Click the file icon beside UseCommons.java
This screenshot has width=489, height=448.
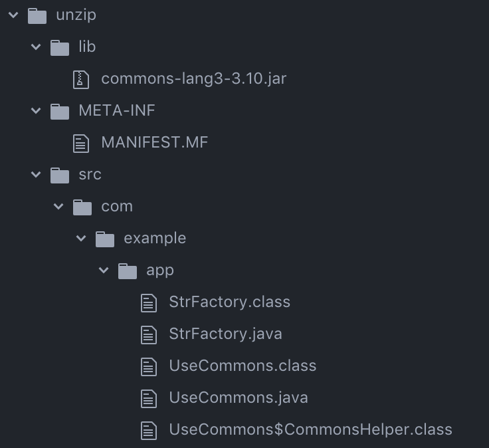click(x=149, y=398)
